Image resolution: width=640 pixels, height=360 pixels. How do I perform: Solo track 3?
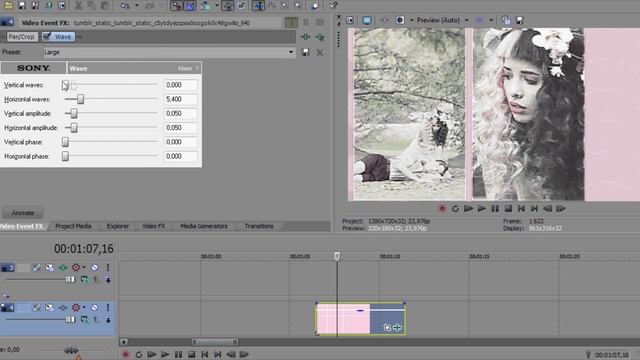[x=108, y=268]
